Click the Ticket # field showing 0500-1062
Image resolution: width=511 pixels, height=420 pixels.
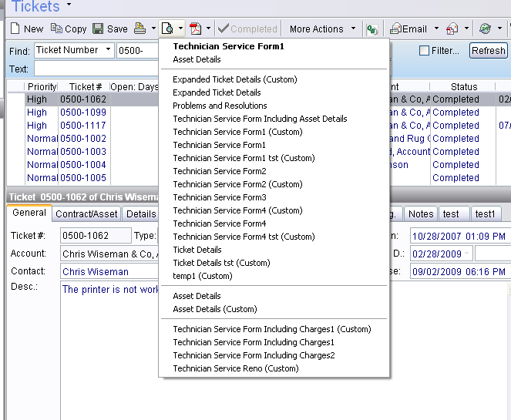pos(95,236)
